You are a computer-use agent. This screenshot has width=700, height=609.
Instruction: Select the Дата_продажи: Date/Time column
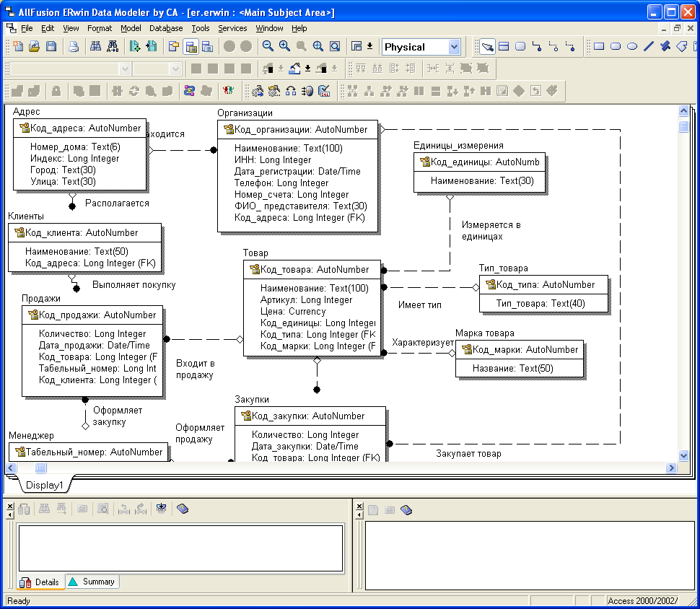(95, 345)
